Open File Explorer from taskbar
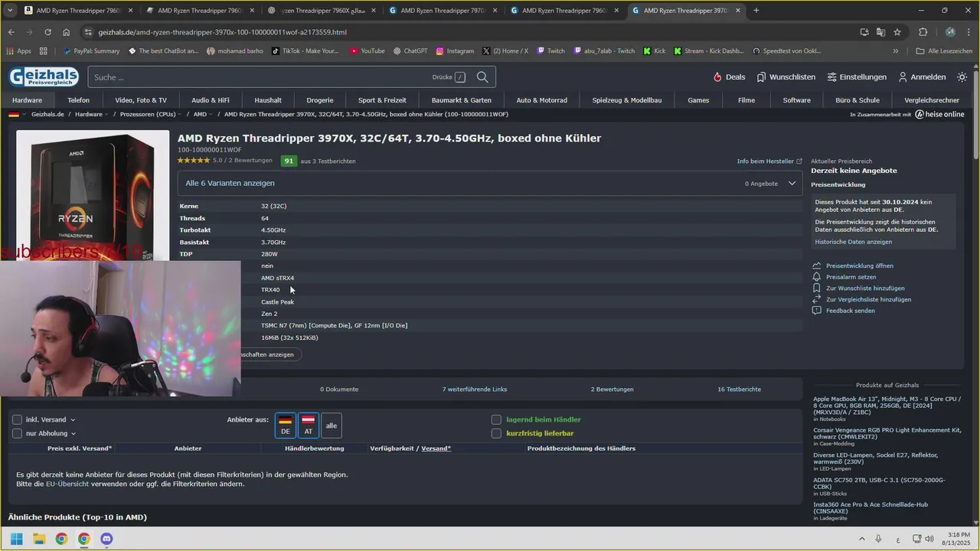 [39, 539]
